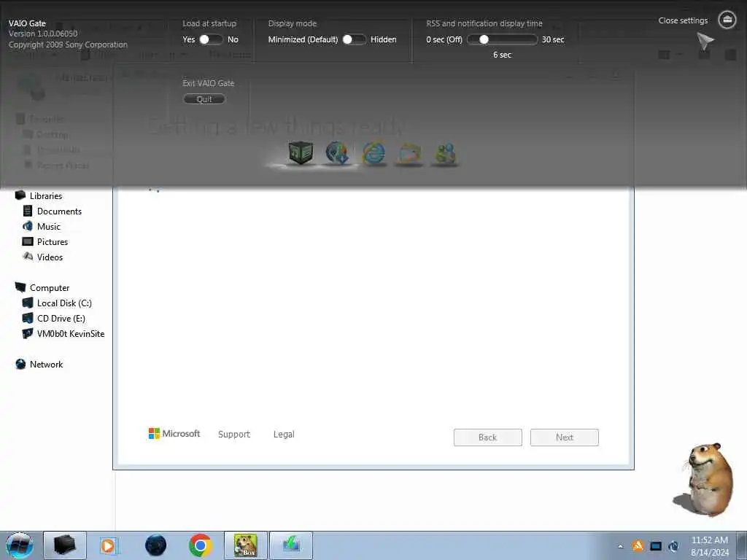Open the Support link in the setup dialog

tap(234, 435)
